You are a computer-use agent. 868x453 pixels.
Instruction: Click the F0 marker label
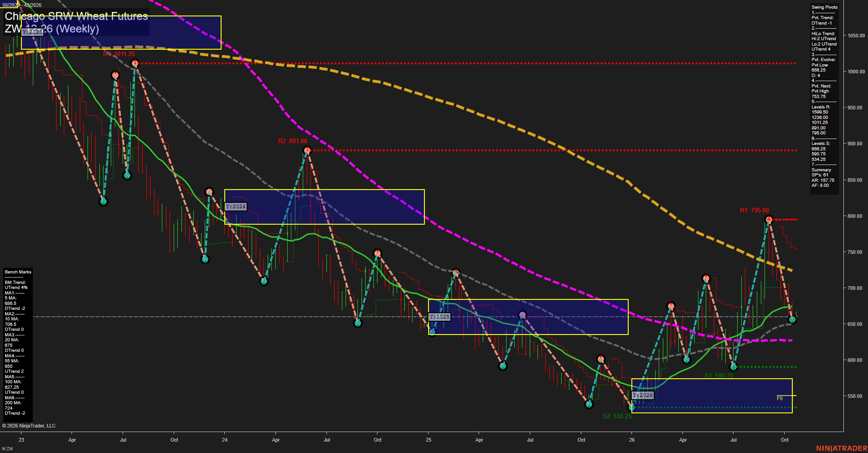[780, 398]
